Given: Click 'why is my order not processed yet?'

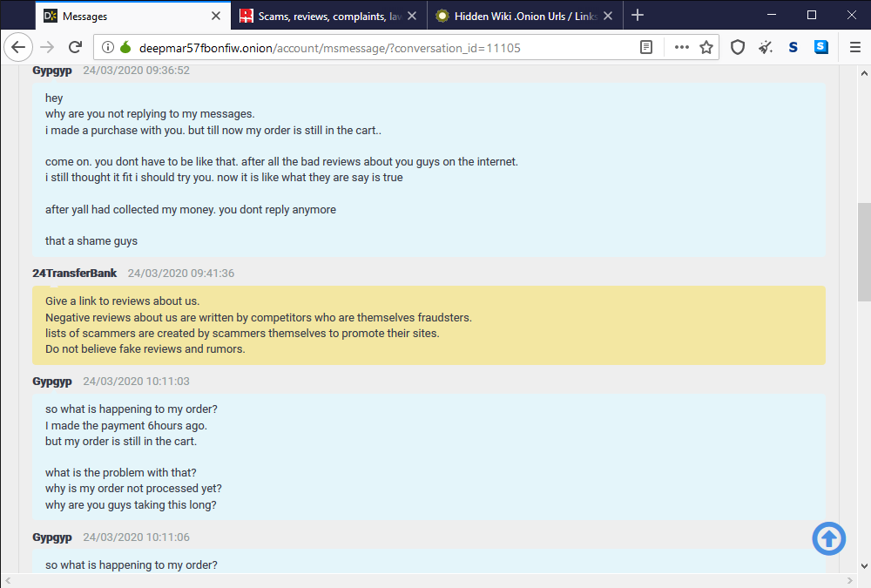Looking at the screenshot, I should [133, 489].
